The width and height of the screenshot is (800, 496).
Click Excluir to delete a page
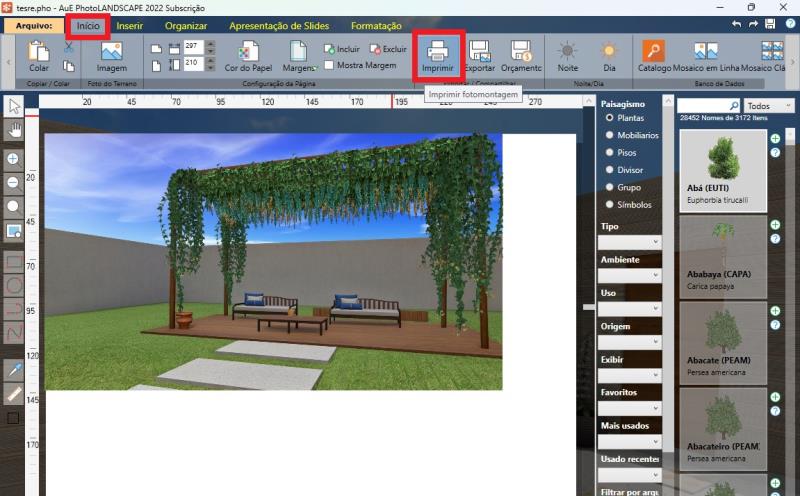[388, 49]
